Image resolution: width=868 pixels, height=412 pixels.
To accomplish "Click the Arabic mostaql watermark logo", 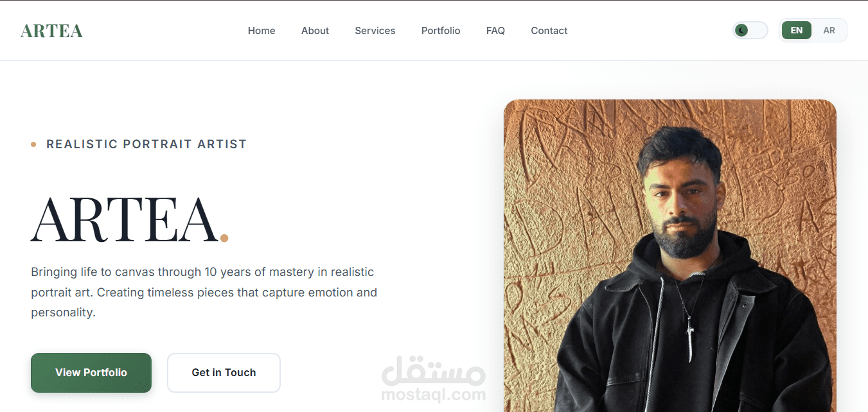I will (x=434, y=370).
